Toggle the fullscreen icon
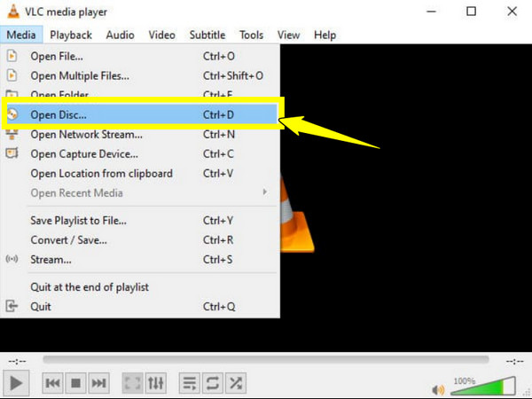532x399 pixels. 132,383
